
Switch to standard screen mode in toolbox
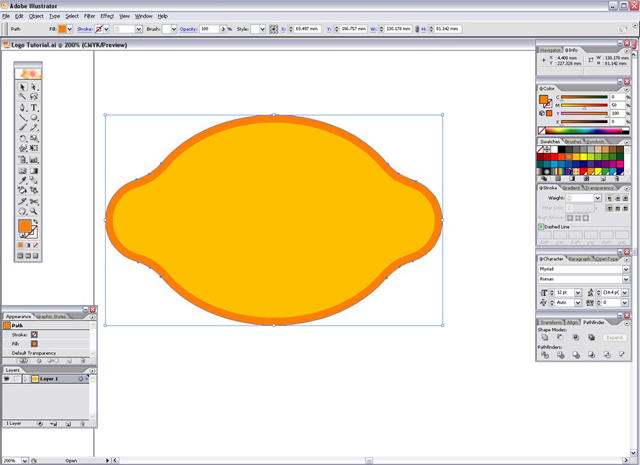point(20,256)
